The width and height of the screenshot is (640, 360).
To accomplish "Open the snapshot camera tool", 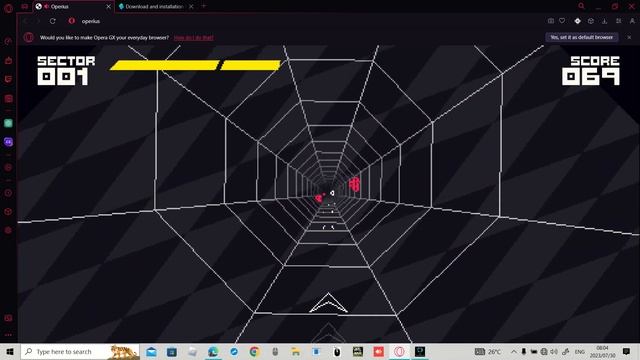I will pyautogui.click(x=551, y=21).
